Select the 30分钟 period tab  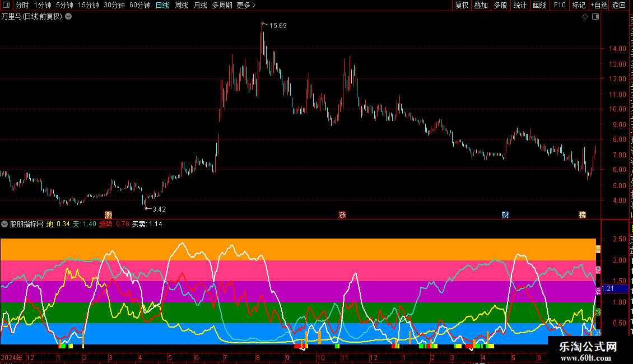tap(114, 5)
